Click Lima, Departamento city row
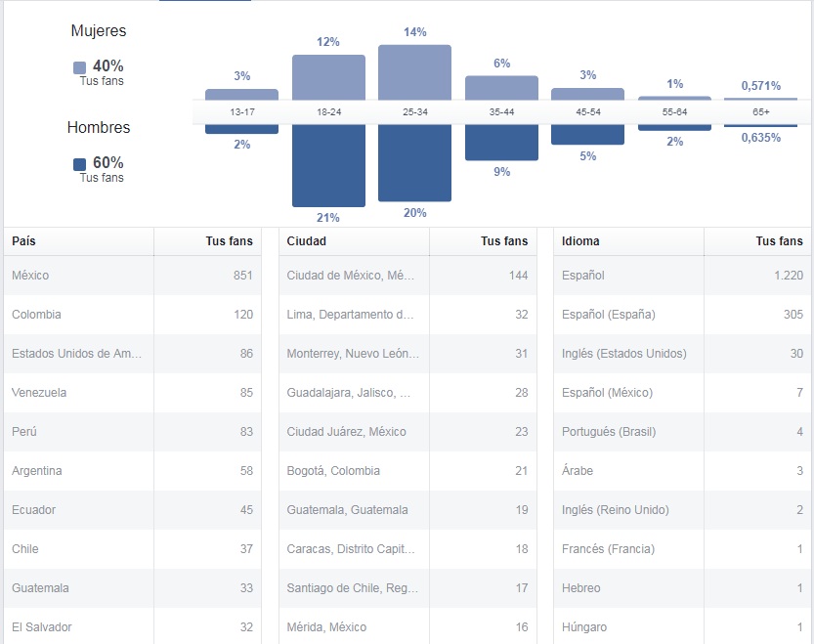Image resolution: width=814 pixels, height=644 pixels. click(x=407, y=315)
